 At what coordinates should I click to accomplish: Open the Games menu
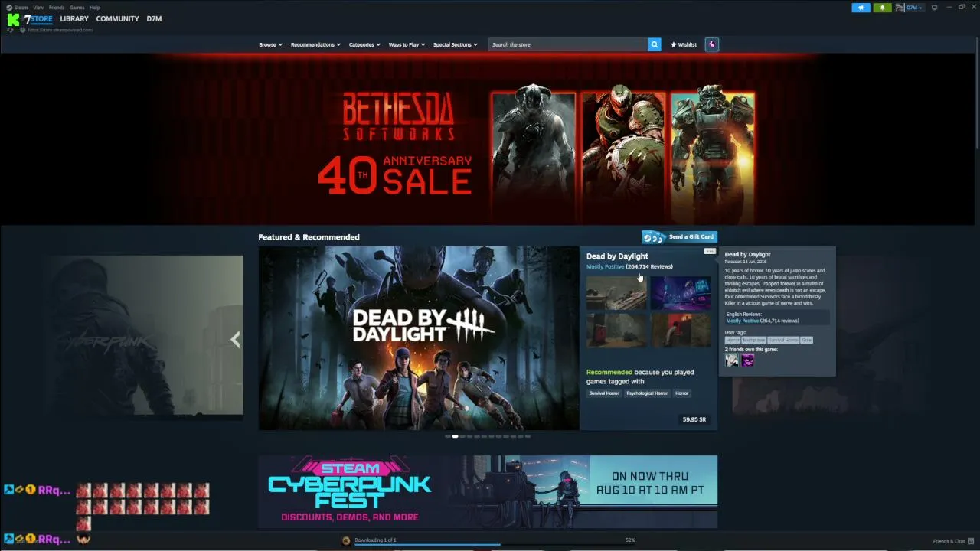[x=77, y=8]
